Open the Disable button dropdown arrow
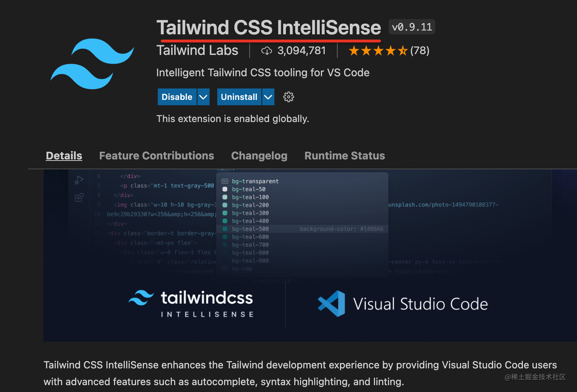 pyautogui.click(x=203, y=97)
